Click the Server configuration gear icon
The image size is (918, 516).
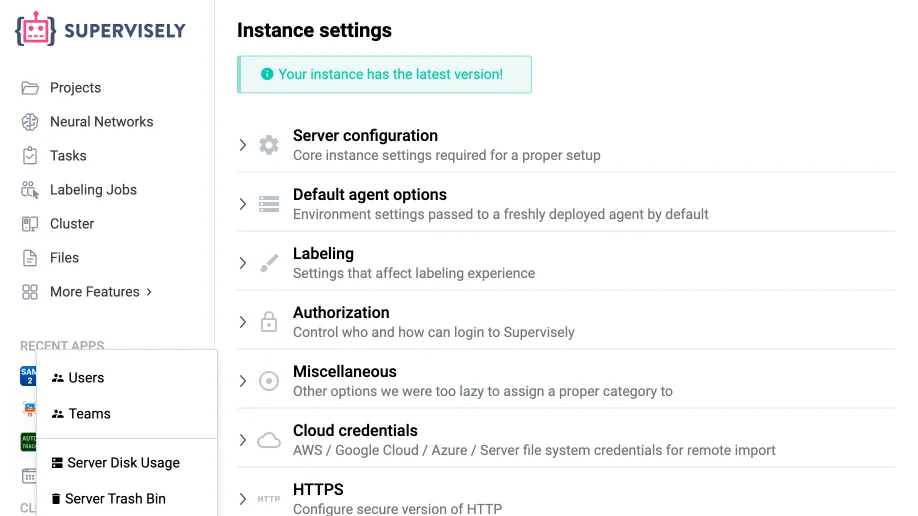tap(269, 145)
